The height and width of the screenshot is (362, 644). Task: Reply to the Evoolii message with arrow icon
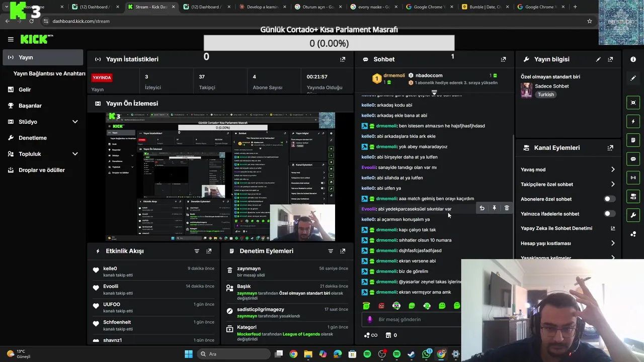point(482,208)
